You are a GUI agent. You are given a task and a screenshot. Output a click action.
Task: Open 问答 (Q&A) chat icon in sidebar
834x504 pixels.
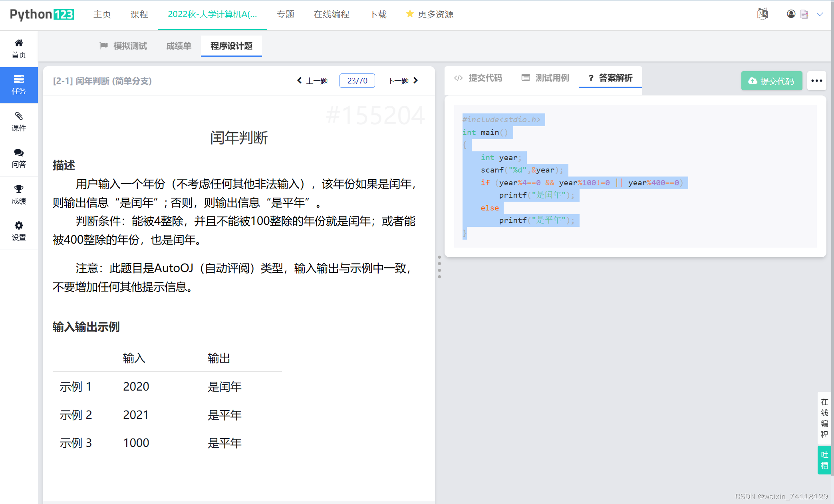point(19,158)
